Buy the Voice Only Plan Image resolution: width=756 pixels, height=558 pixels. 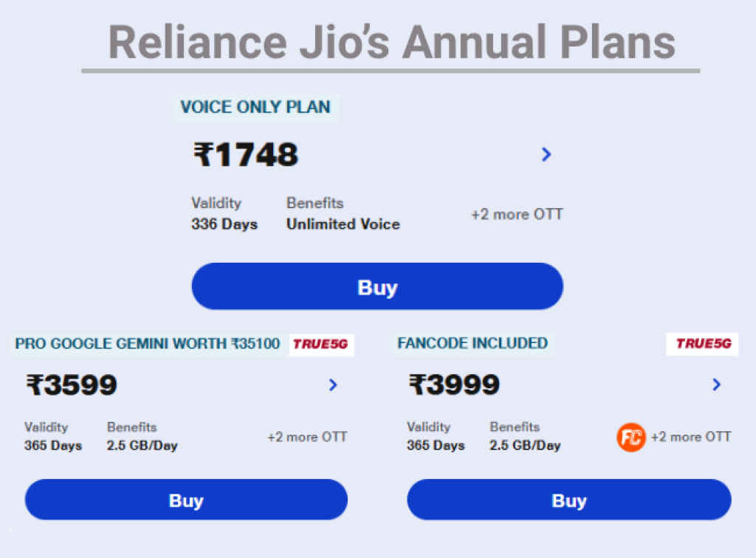click(377, 286)
